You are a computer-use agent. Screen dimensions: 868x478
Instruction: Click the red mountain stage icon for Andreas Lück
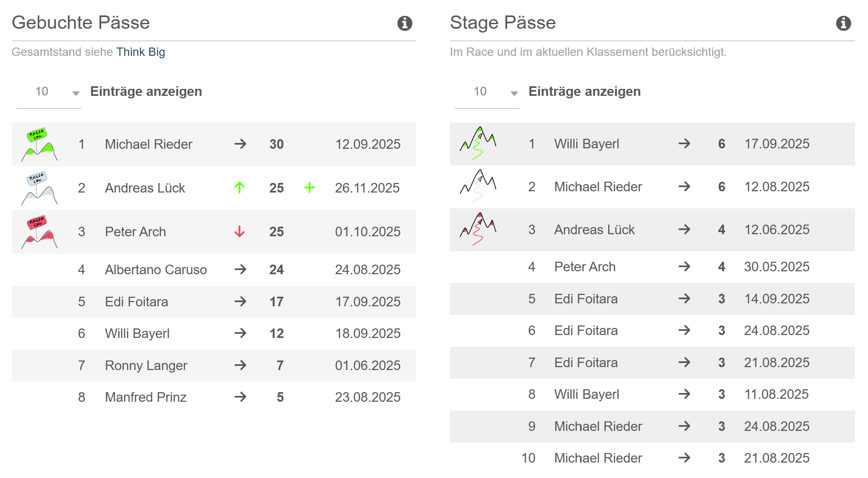478,229
